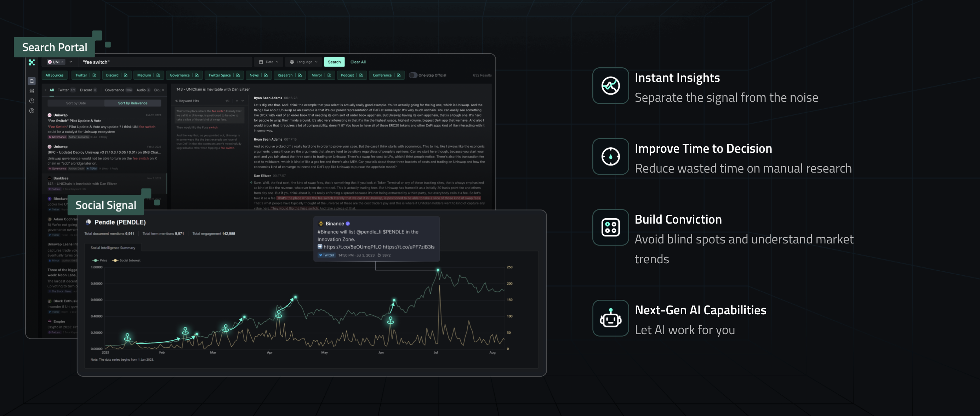
Task: Click the April anchor marker on chart
Action: [279, 314]
